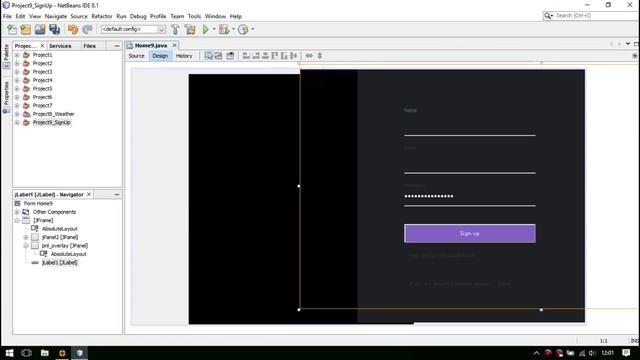Switch to the History view
Image resolution: width=640 pixels, height=360 pixels.
184,56
